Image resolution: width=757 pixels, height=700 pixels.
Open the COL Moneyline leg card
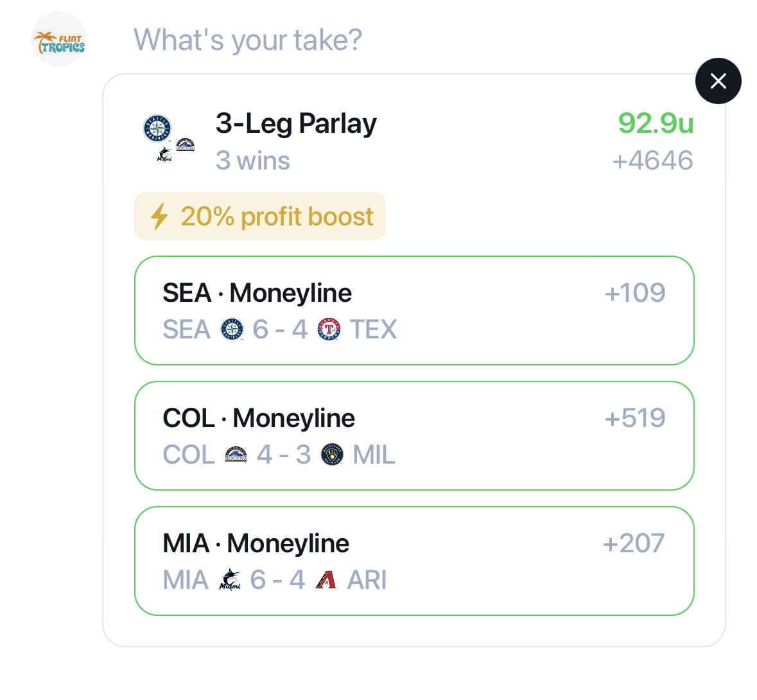pos(414,435)
